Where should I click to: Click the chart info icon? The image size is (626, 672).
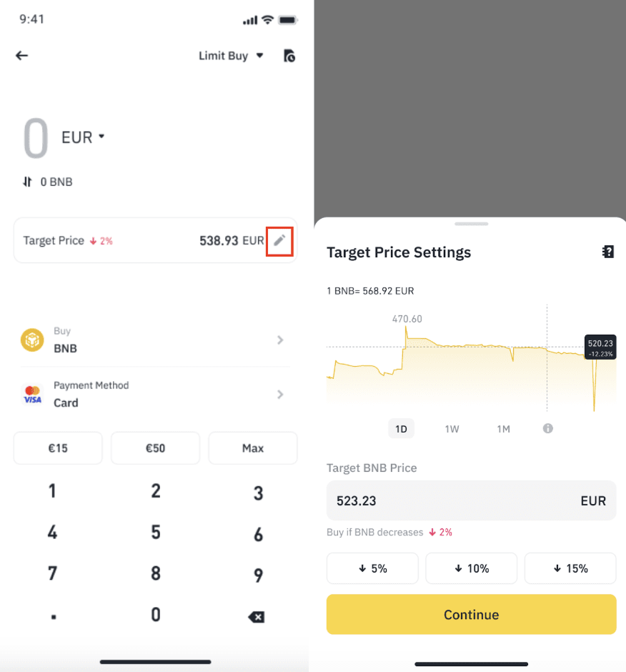(547, 428)
